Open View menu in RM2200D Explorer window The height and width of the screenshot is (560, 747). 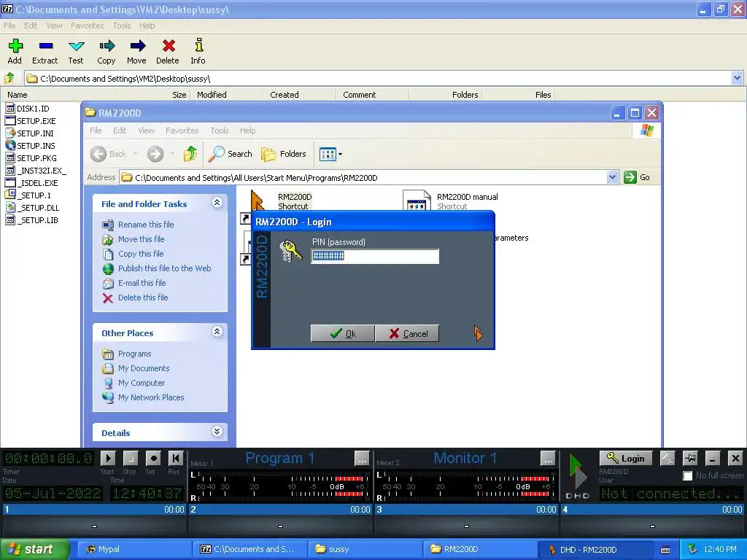[146, 131]
